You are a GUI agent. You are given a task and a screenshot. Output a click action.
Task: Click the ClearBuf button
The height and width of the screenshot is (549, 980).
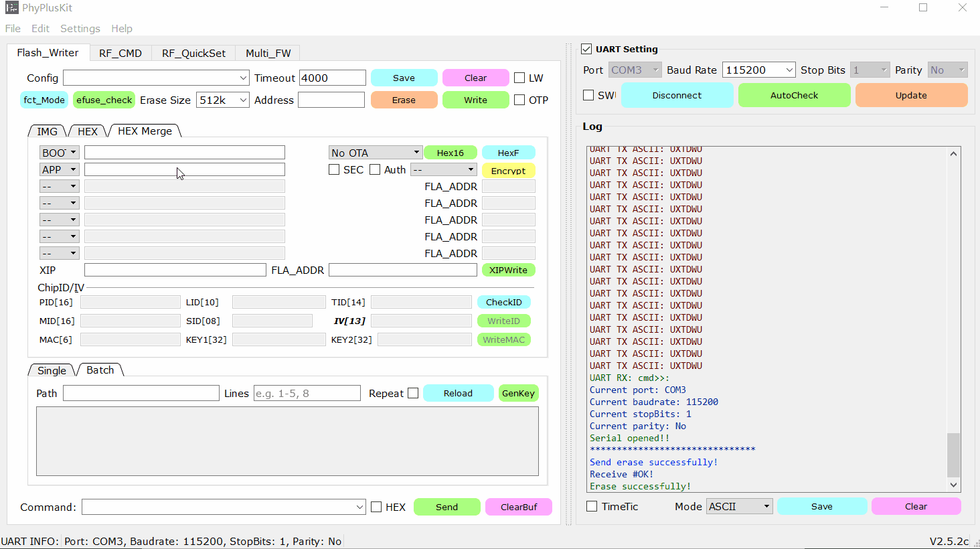coord(519,507)
